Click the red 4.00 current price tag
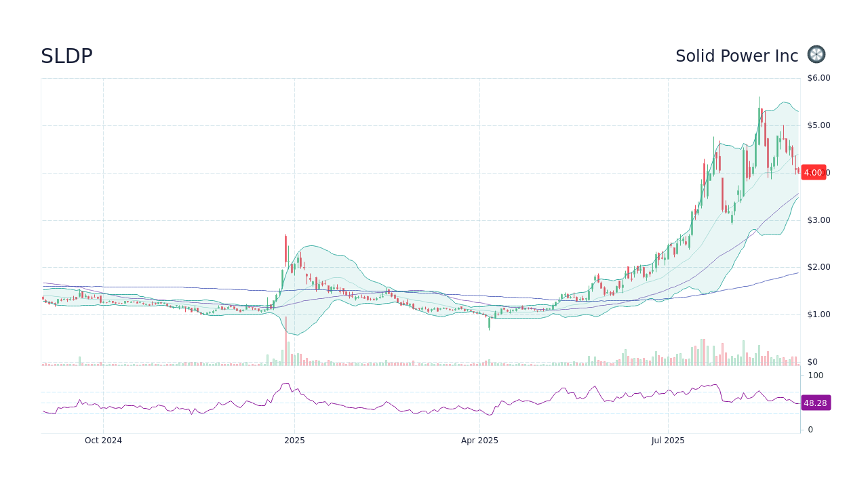This screenshot has width=868, height=488. (x=813, y=173)
